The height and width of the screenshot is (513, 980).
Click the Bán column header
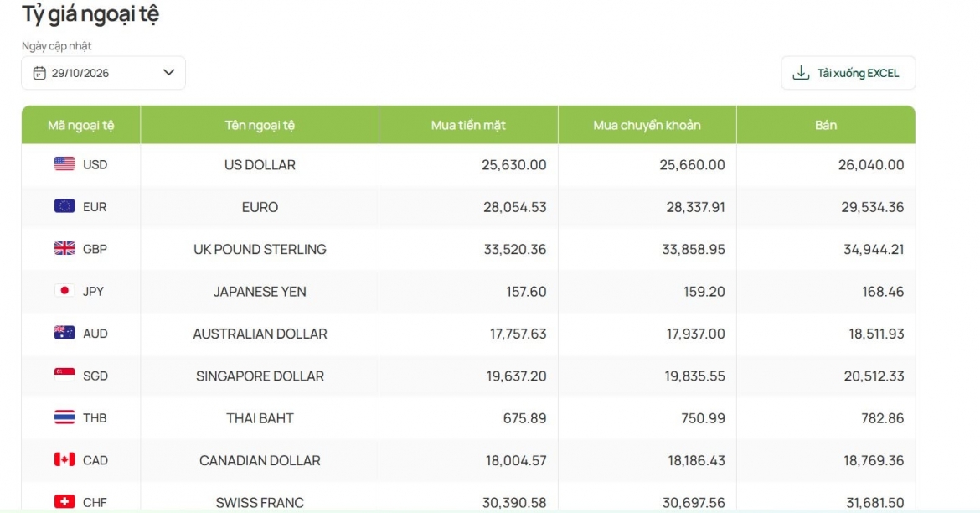pyautogui.click(x=826, y=125)
